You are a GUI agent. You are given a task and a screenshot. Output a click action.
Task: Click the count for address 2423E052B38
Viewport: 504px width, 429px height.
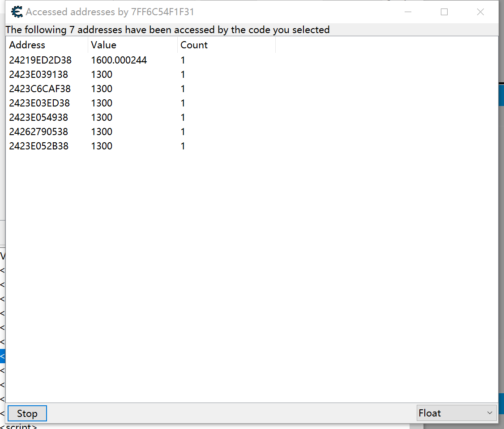pos(183,146)
